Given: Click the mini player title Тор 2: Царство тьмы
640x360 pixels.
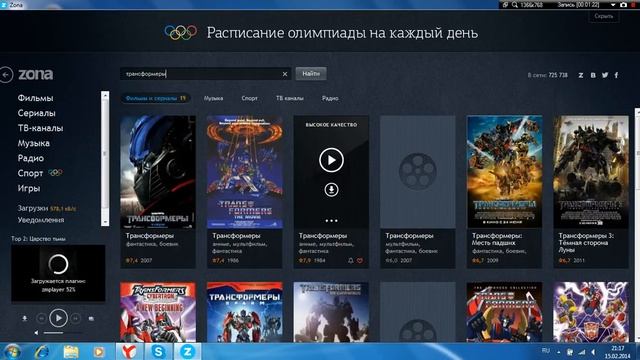Looking at the screenshot, I should point(38,239).
